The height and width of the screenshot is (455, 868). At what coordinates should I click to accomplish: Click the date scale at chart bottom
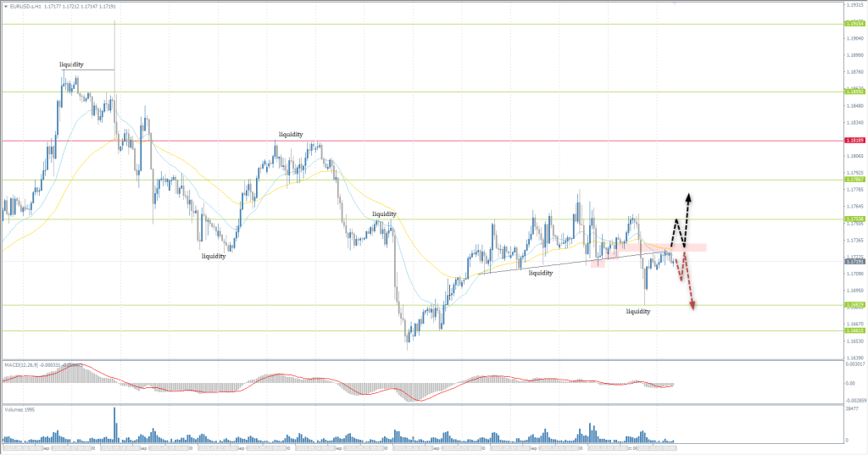(339, 448)
